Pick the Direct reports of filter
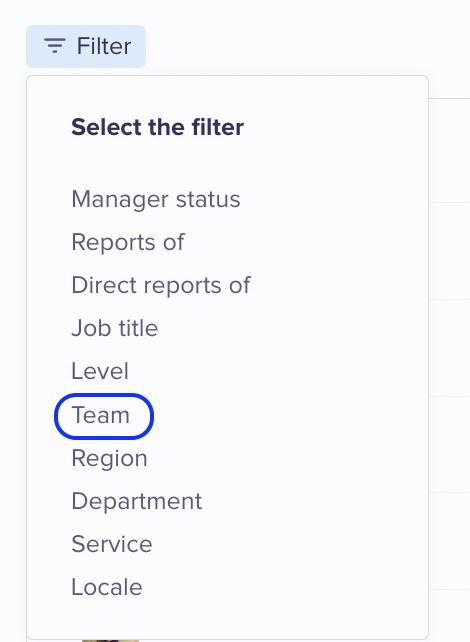This screenshot has width=470, height=642. [161, 285]
